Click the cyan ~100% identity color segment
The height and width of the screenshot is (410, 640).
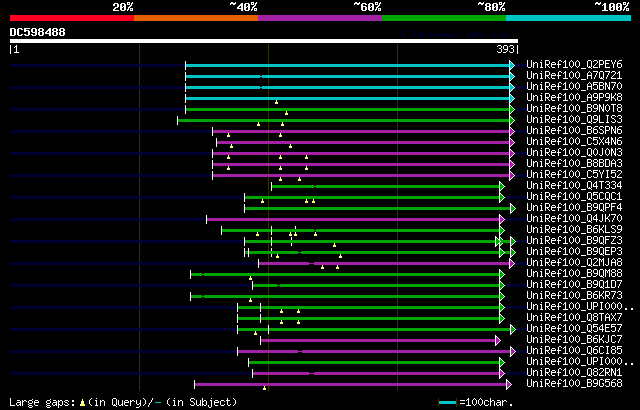tap(569, 18)
